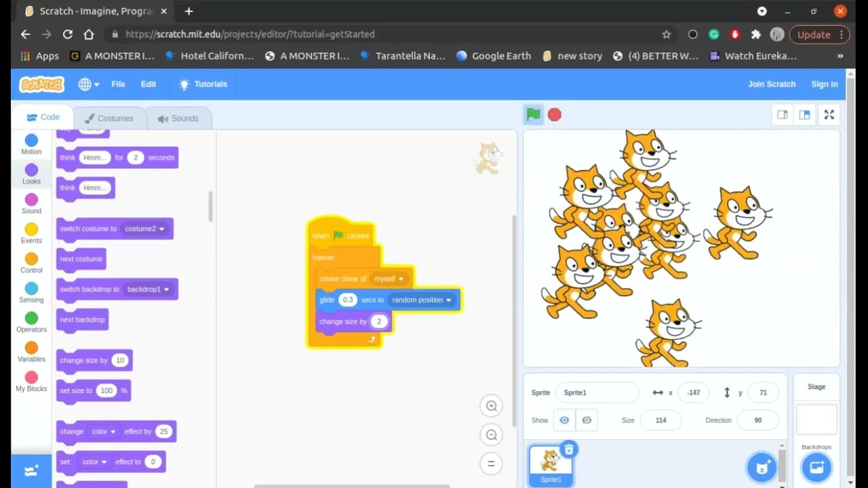The height and width of the screenshot is (488, 868).
Task: Open the language globe dropdown
Action: [88, 84]
